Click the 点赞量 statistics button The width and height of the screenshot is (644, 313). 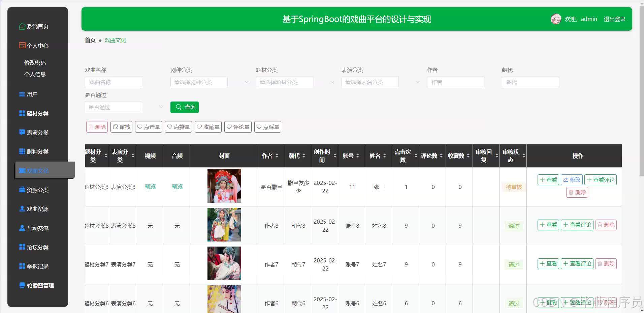click(178, 127)
